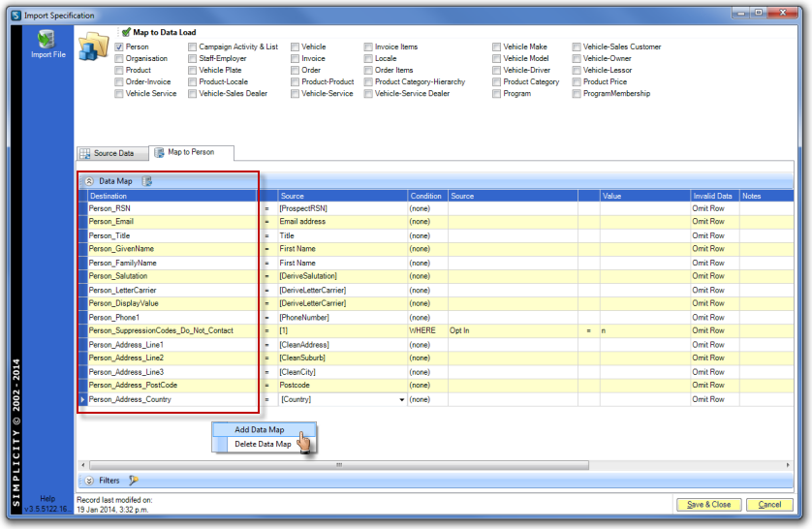This screenshot has height=529, width=812.
Task: Enable the Vehicle-Service Dealer checkbox
Action: coord(368,94)
